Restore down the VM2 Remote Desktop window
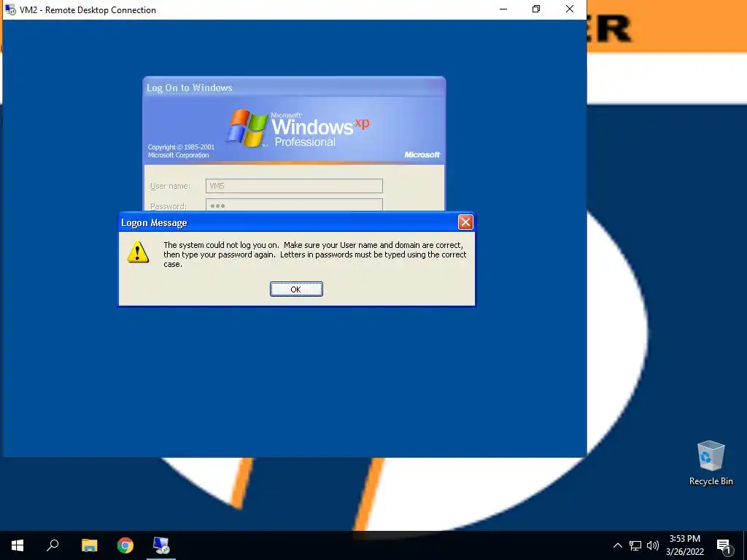This screenshot has height=560, width=747. click(x=536, y=9)
